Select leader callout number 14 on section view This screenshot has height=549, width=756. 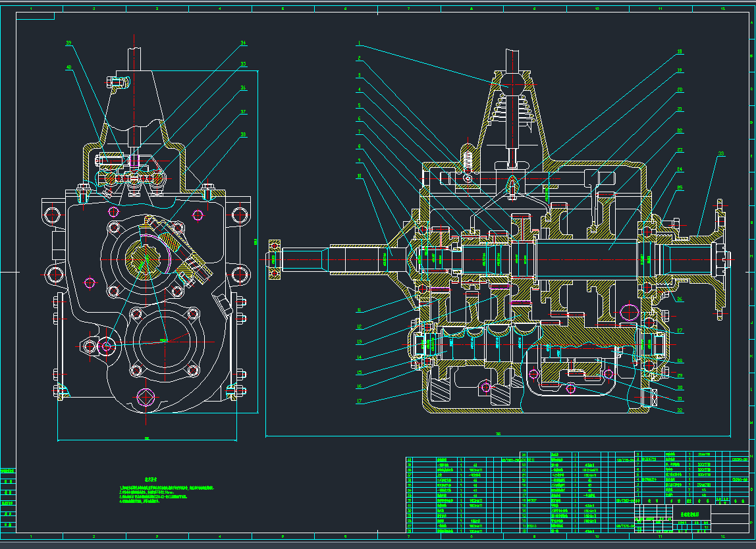tap(359, 357)
